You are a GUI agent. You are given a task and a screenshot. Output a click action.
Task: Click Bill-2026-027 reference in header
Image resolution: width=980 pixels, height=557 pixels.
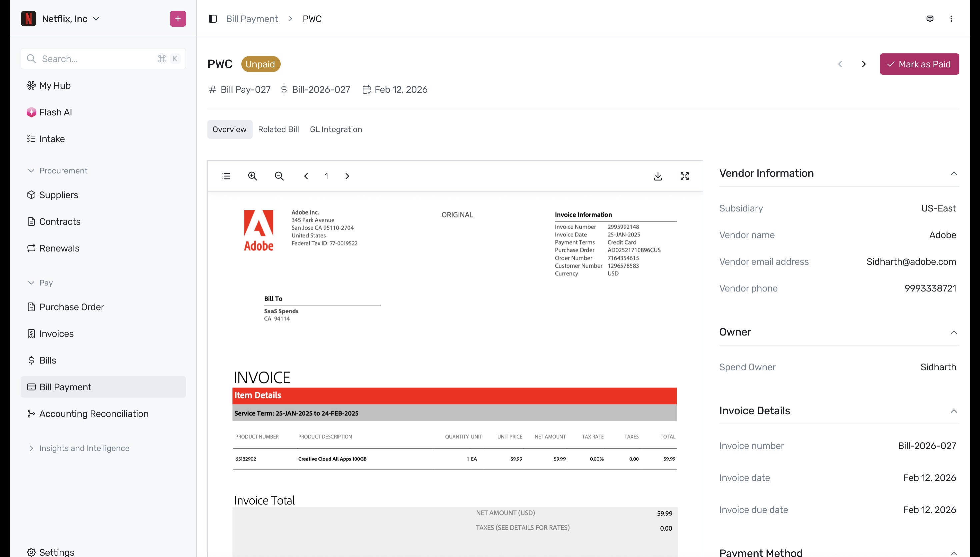[316, 89]
